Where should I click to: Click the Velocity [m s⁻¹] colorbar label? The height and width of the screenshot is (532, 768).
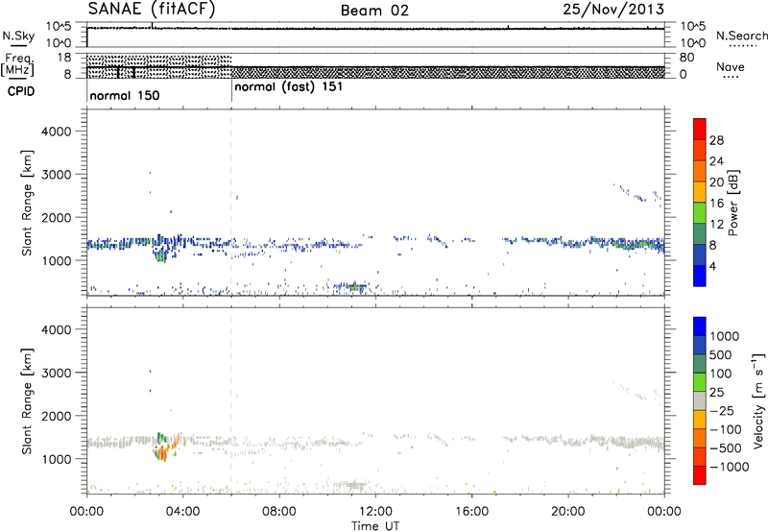click(x=758, y=400)
